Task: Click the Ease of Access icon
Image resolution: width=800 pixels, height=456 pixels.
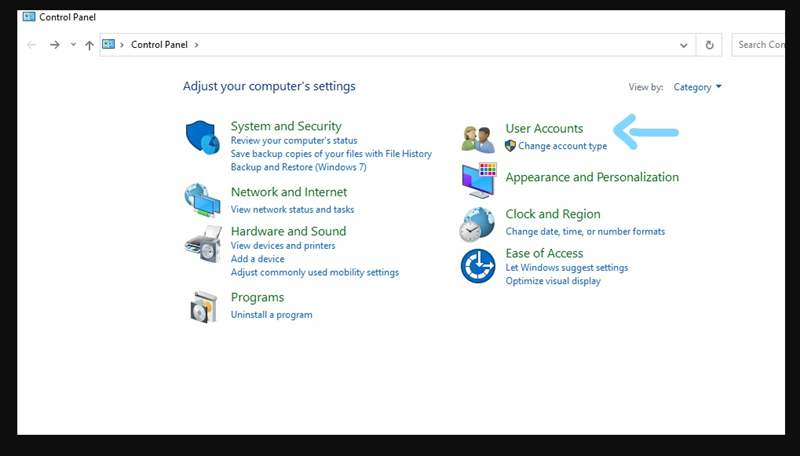Action: 478,266
